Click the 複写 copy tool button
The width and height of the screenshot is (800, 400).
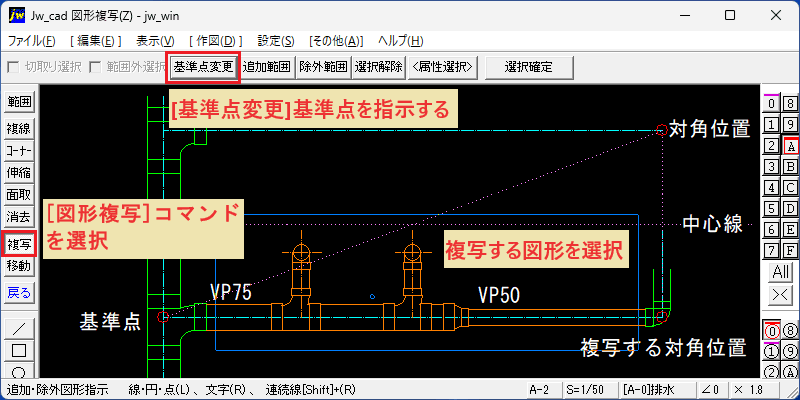(19, 245)
